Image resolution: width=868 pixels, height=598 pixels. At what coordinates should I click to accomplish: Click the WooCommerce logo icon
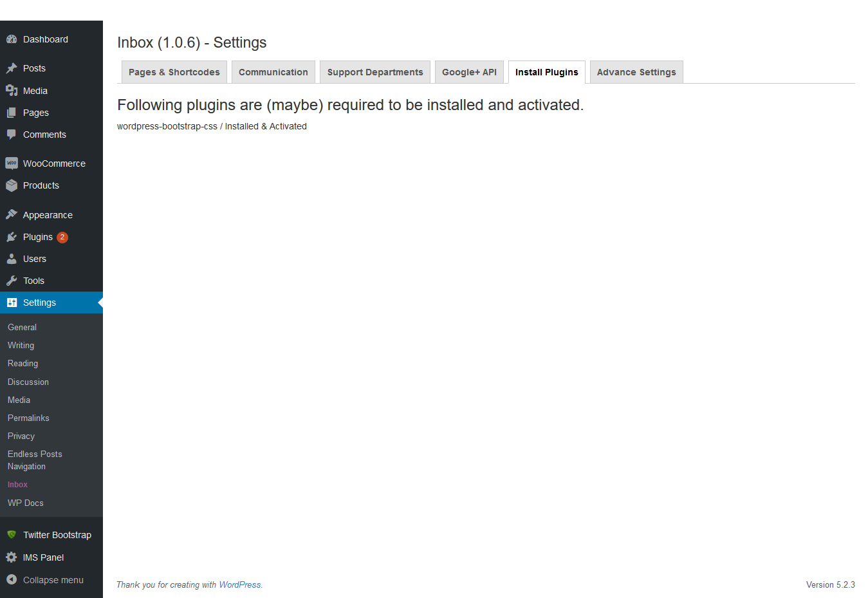coord(12,164)
